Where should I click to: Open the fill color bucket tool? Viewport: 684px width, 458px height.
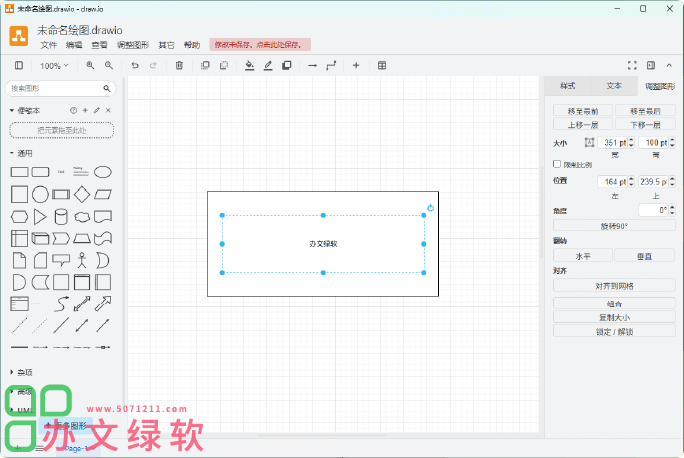[x=250, y=65]
